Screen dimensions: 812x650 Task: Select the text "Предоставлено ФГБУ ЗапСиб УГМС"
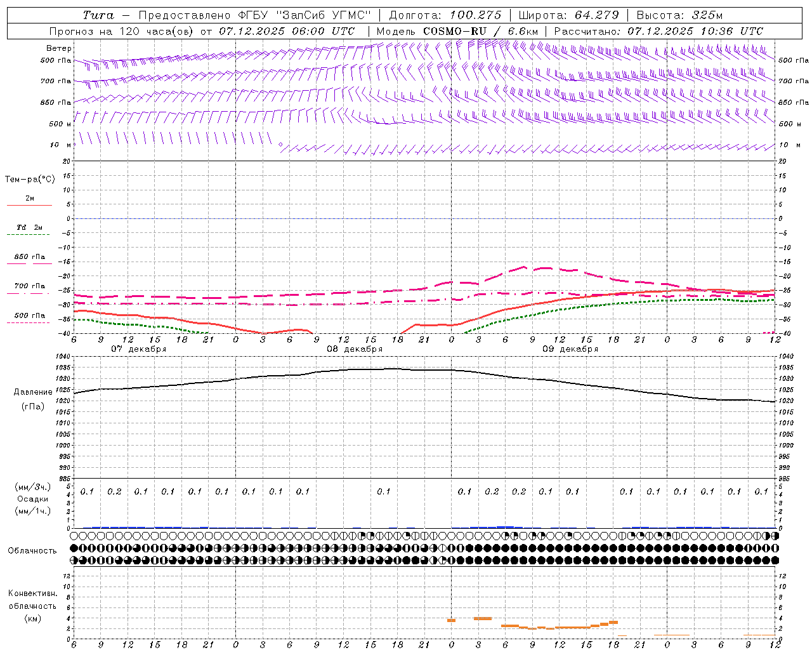click(254, 15)
